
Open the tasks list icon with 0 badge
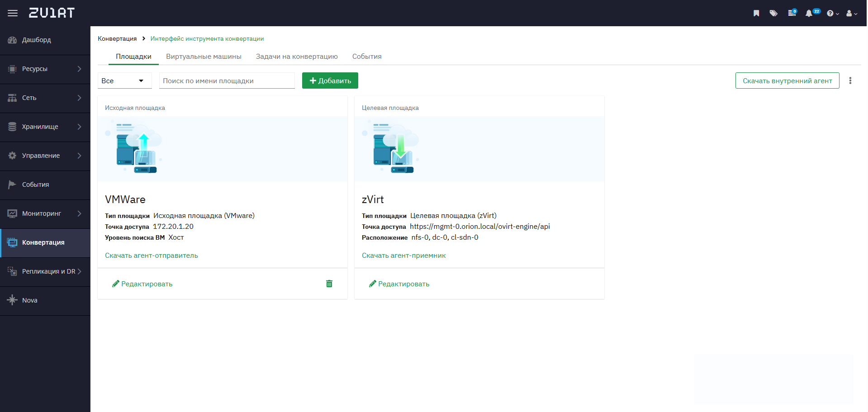coord(792,13)
